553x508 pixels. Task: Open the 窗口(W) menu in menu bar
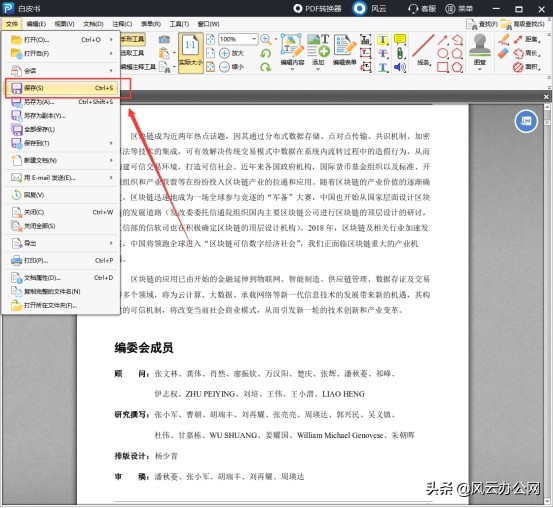tap(208, 24)
